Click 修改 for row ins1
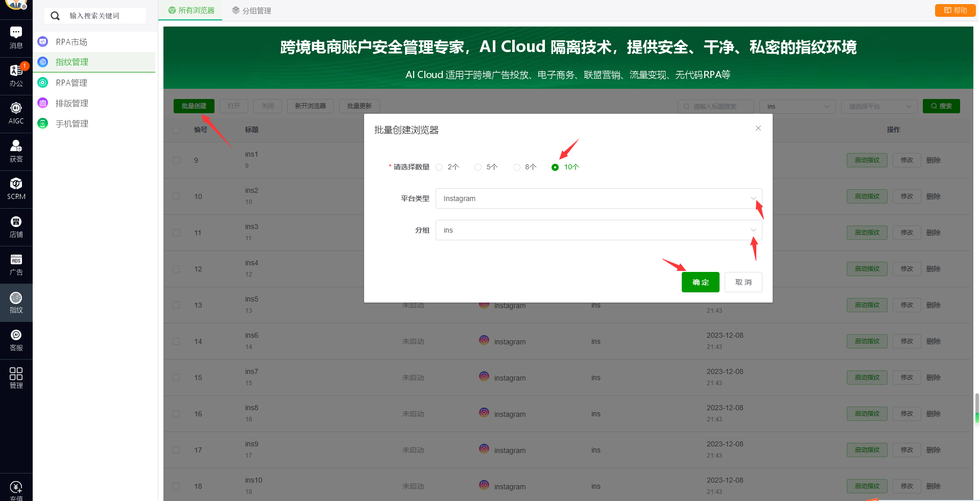 coord(907,160)
